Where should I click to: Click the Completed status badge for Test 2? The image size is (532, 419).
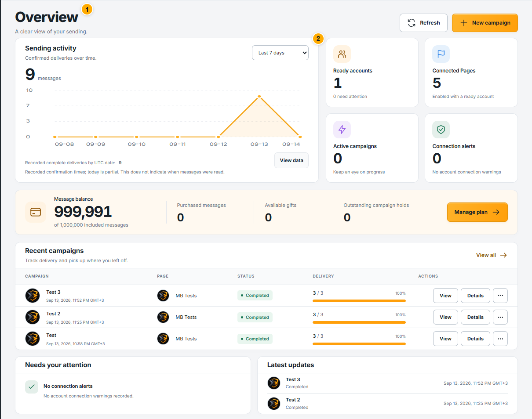click(255, 317)
